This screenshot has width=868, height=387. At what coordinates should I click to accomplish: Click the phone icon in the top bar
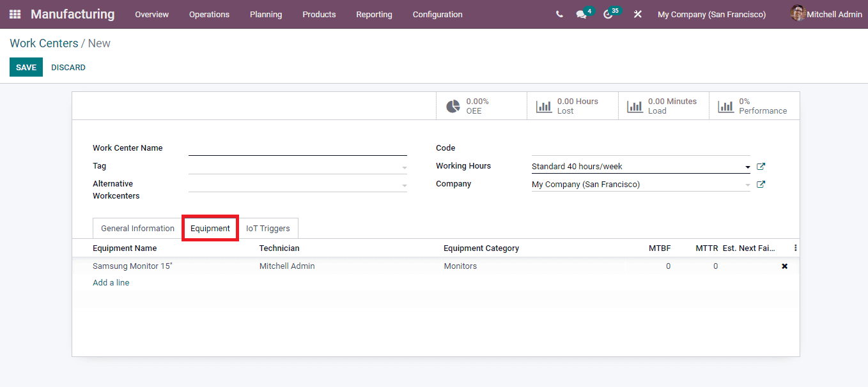[559, 13]
